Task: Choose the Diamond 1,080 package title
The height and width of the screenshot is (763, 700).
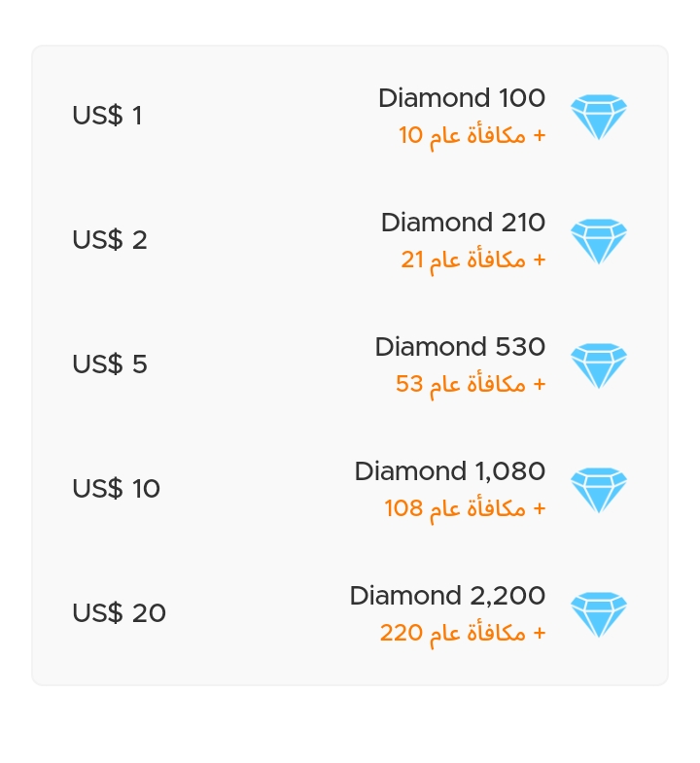Action: tap(450, 471)
